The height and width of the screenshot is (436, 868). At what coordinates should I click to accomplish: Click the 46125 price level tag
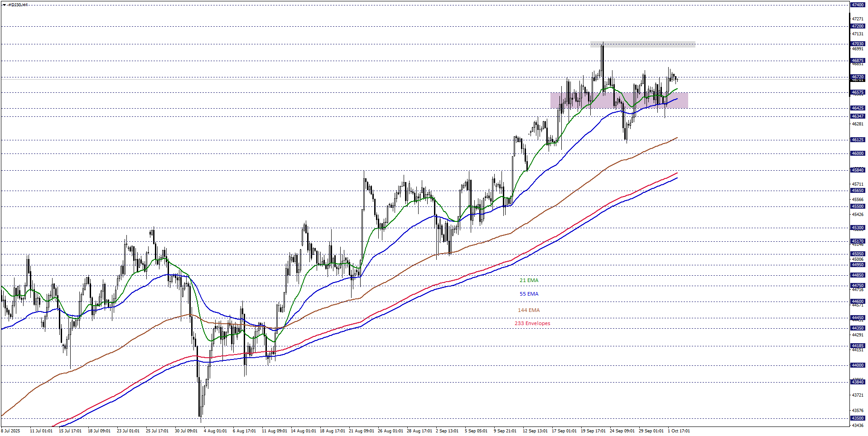[x=857, y=140]
